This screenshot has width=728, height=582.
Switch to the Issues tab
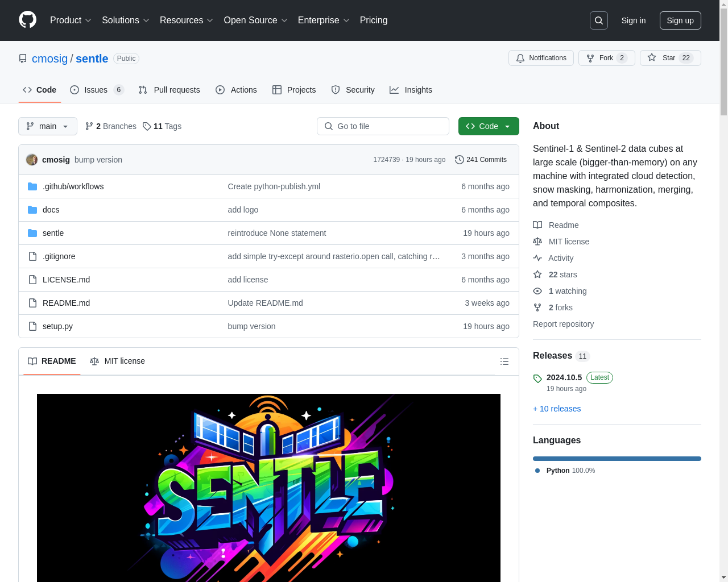click(97, 90)
